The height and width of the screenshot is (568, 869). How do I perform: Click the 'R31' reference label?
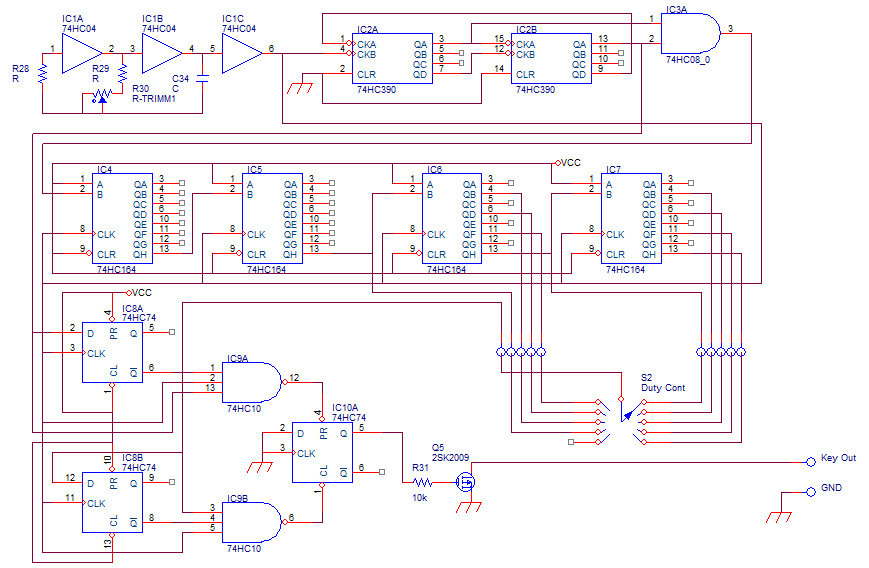(x=421, y=468)
